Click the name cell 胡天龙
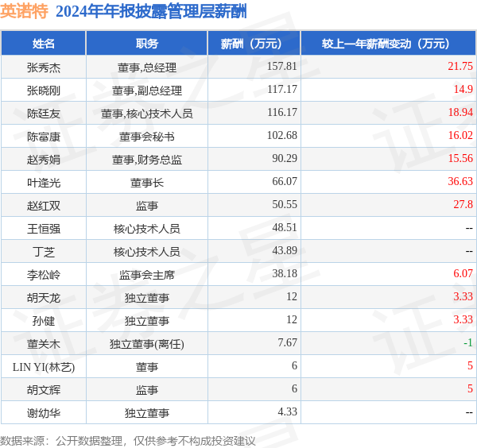Screen dimensions: 477x448 (44, 298)
